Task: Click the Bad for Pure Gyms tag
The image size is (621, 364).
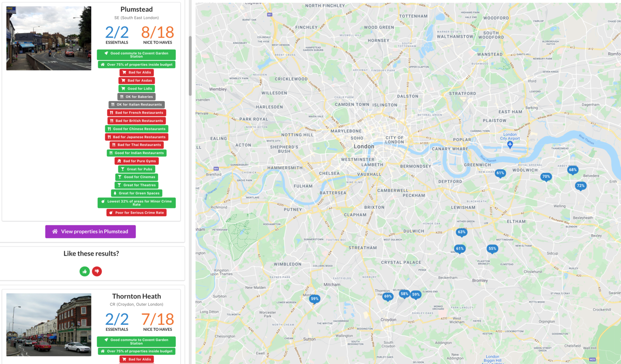Action: 137,161
